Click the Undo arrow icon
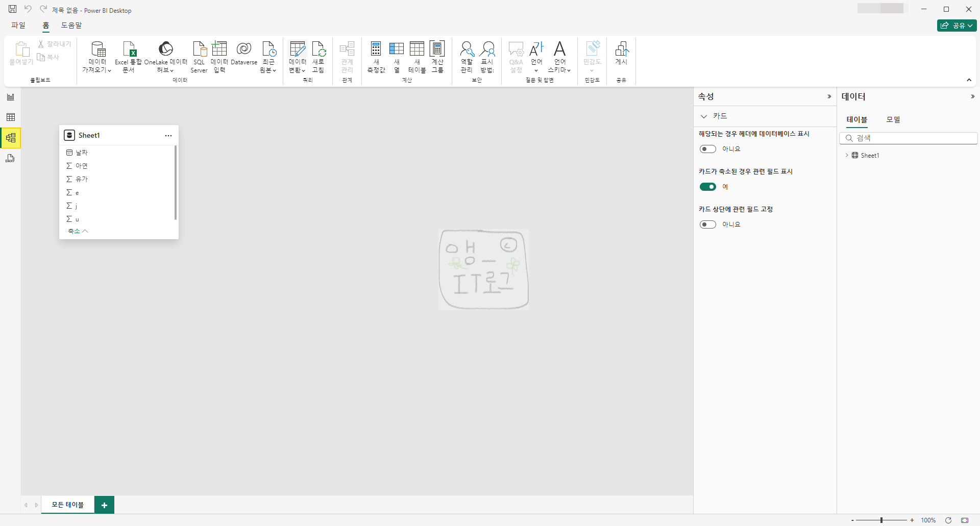The width and height of the screenshot is (980, 526). (28, 9)
